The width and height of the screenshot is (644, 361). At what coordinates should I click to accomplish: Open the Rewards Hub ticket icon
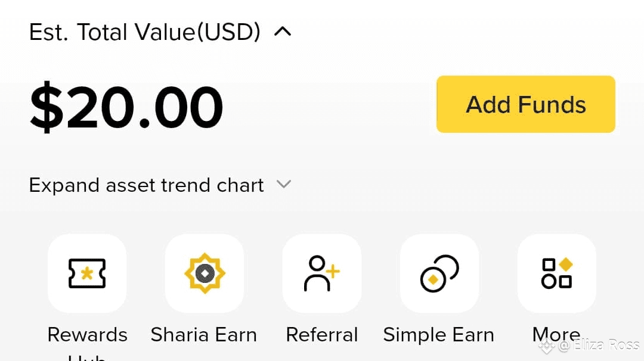coord(87,273)
